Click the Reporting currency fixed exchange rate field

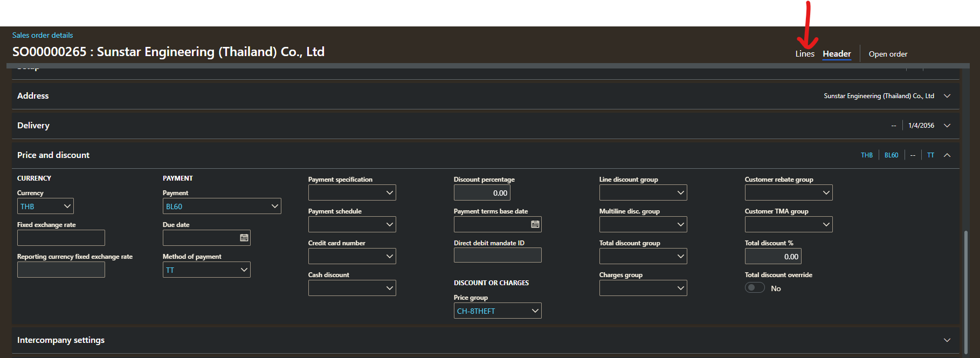[61, 270]
